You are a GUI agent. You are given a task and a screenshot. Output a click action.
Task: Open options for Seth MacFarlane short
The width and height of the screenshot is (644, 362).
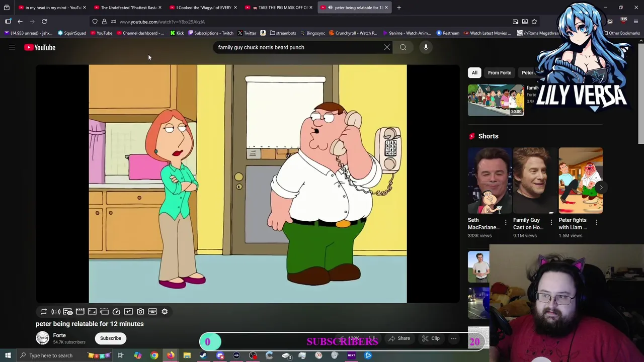tap(506, 222)
